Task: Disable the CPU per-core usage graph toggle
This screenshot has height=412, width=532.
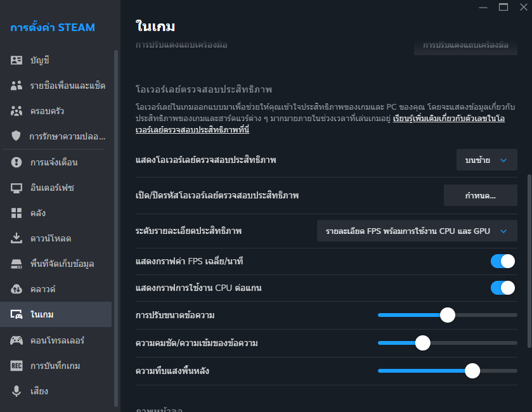Action: point(502,288)
